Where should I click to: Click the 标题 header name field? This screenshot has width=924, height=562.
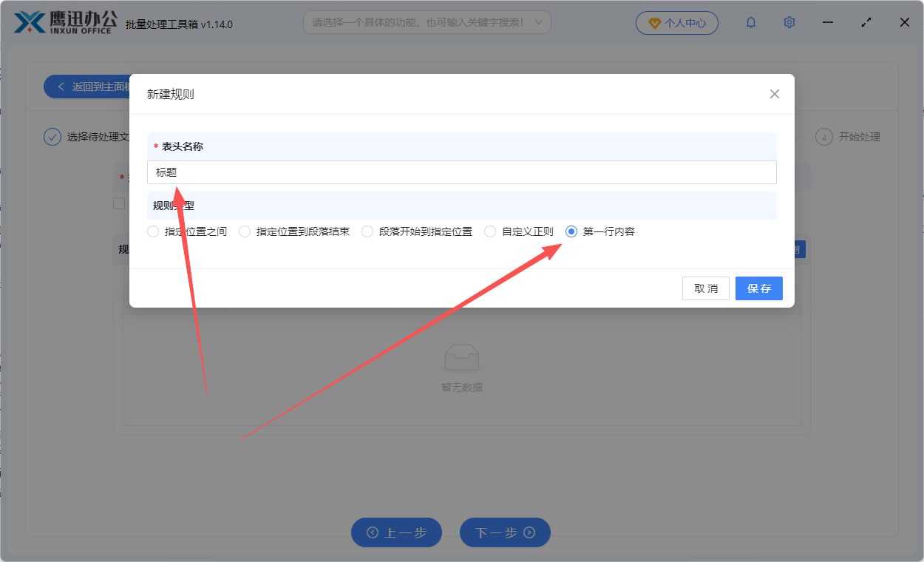click(462, 172)
